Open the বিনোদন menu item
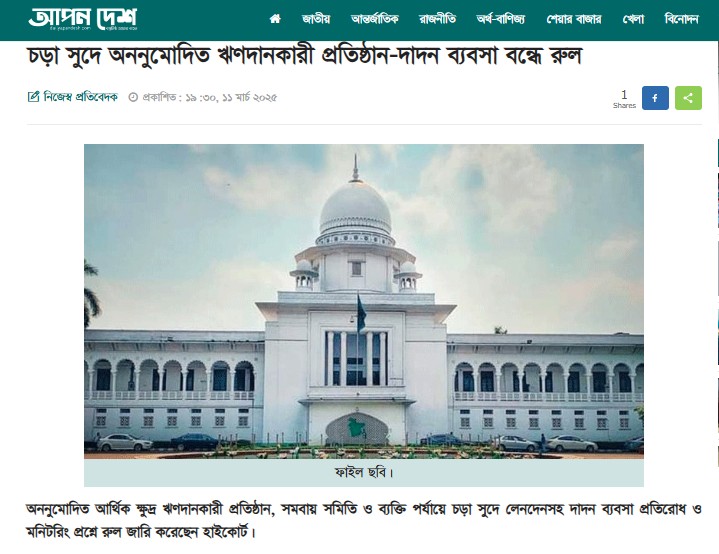Viewport: 719px width, 554px height. tap(681, 19)
